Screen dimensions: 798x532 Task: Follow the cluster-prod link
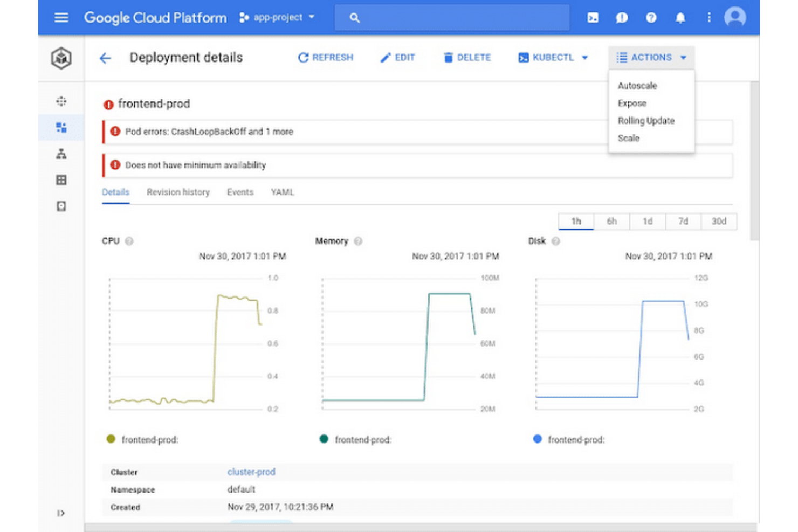click(251, 472)
